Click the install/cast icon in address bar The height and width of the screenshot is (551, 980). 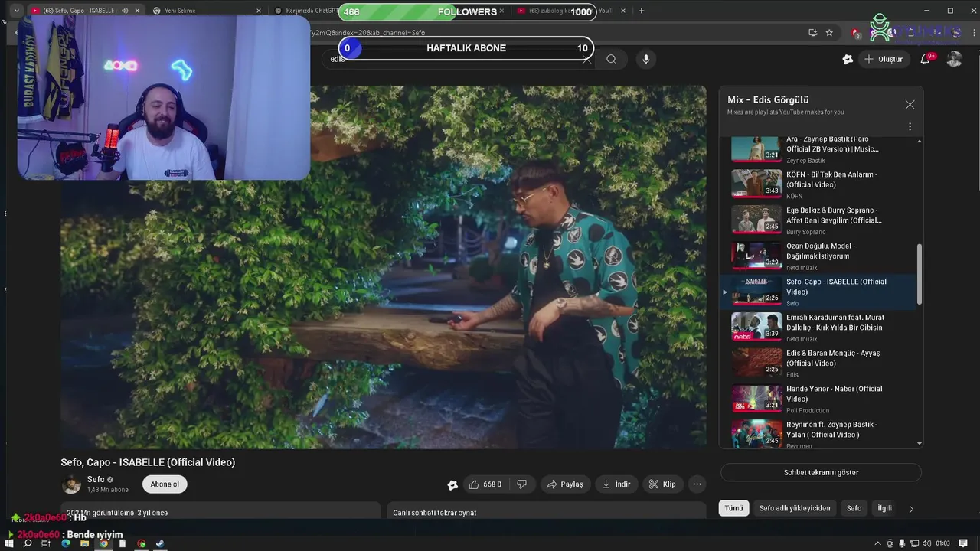click(x=812, y=33)
